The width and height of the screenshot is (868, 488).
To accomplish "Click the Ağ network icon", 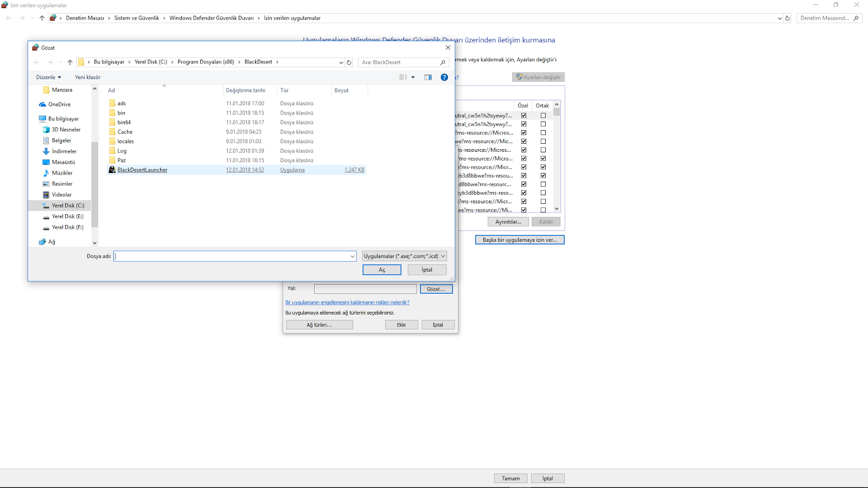I will pos(42,242).
